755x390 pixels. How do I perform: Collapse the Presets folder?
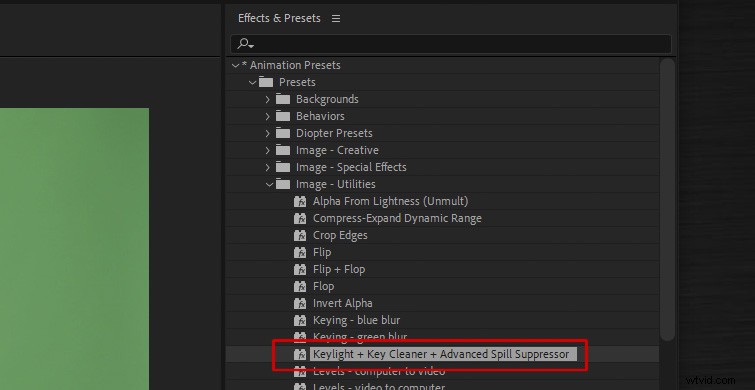point(252,82)
